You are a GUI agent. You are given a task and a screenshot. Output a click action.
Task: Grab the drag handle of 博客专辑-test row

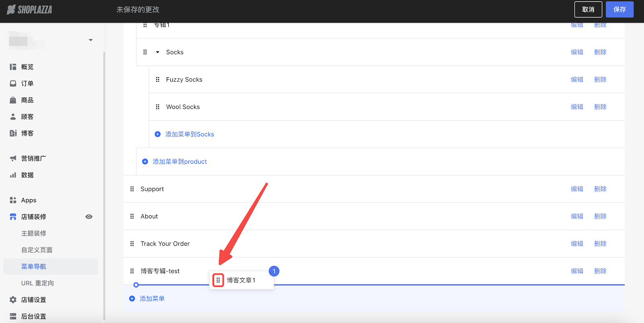tap(132, 271)
